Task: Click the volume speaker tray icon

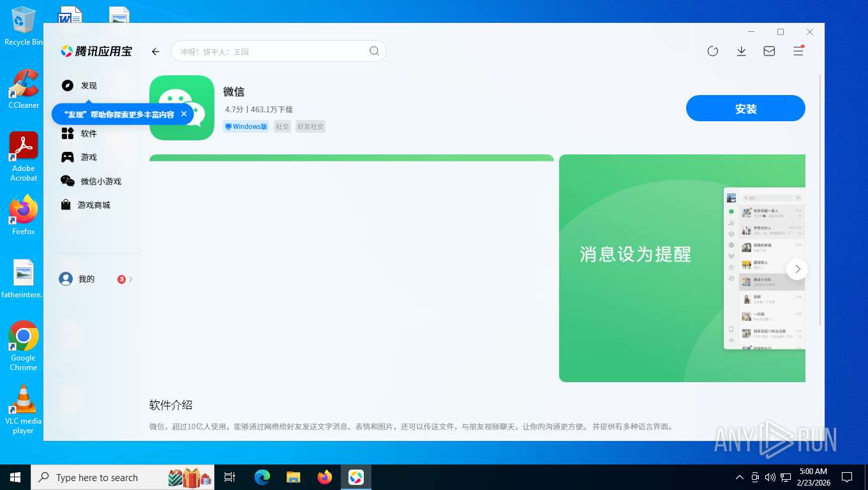Action: 770,477
